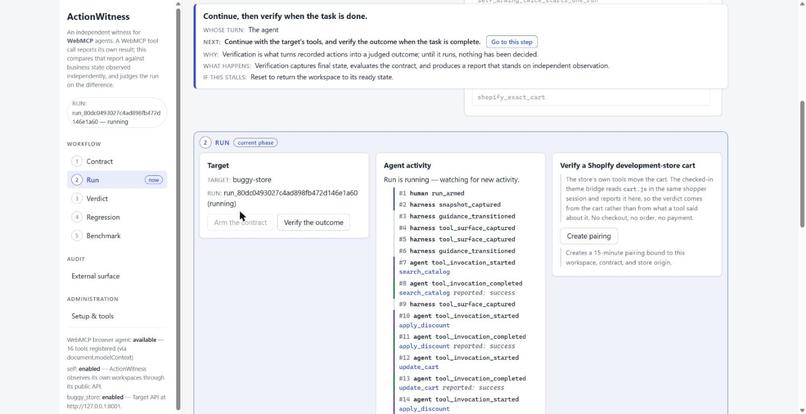Select event #7 agent tool_invocation_started
The image size is (806, 414).
[457, 263]
